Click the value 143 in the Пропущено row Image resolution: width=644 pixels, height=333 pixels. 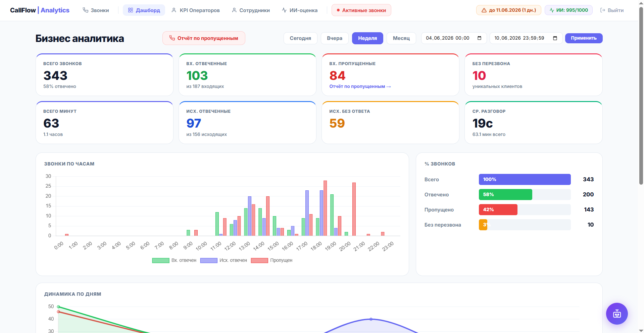589,209
